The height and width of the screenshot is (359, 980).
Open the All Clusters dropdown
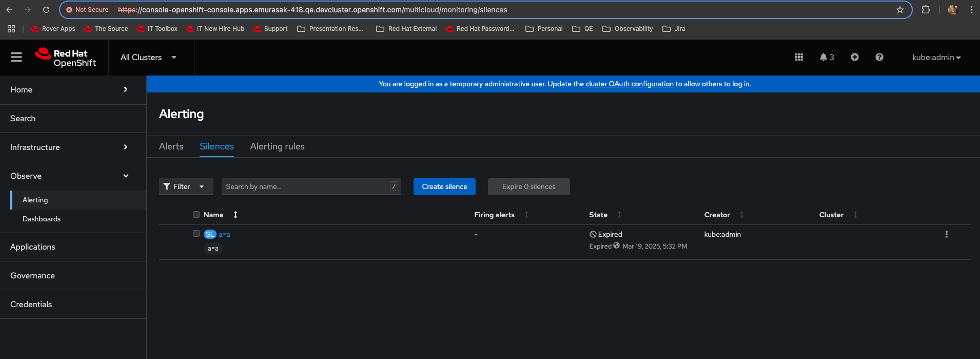pyautogui.click(x=149, y=58)
